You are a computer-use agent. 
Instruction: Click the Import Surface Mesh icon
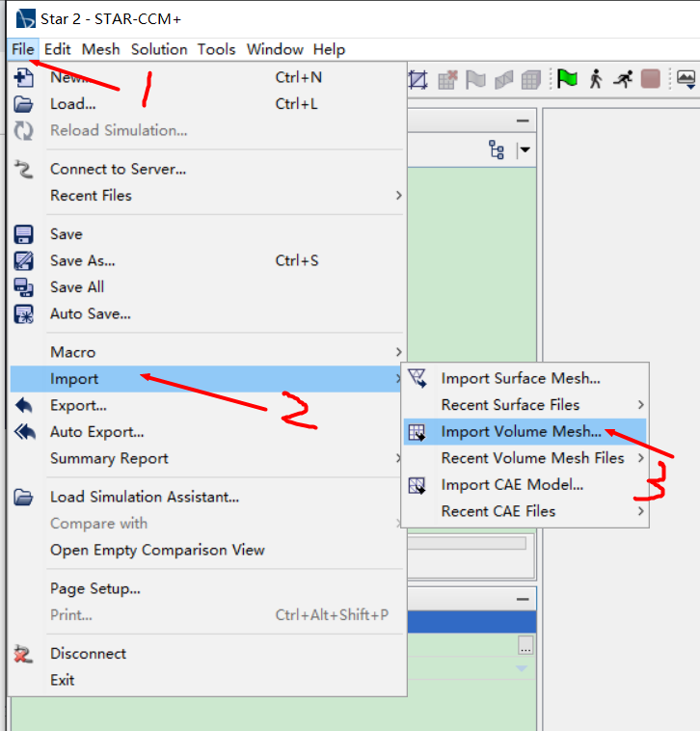pyautogui.click(x=417, y=378)
